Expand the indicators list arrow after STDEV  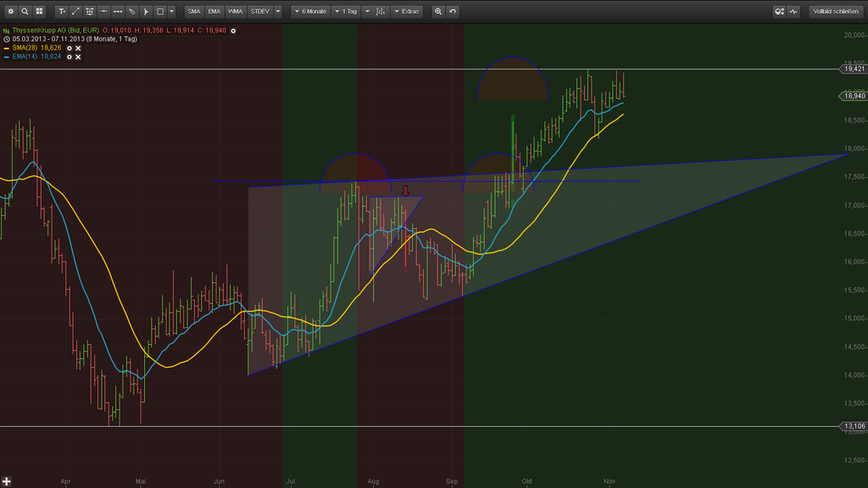point(278,11)
